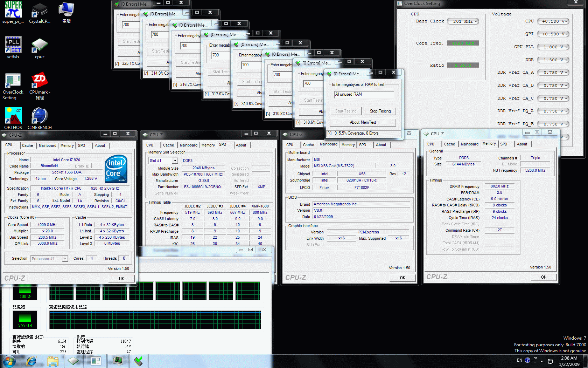The image size is (588, 368).
Task: Open the DDR 1.500 V dropdown
Action: point(553,60)
